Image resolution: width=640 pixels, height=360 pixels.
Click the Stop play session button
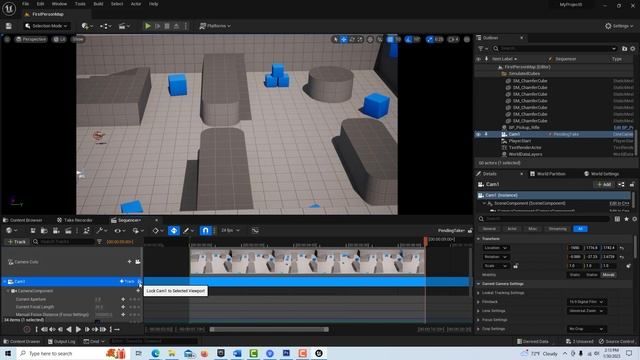click(167, 26)
